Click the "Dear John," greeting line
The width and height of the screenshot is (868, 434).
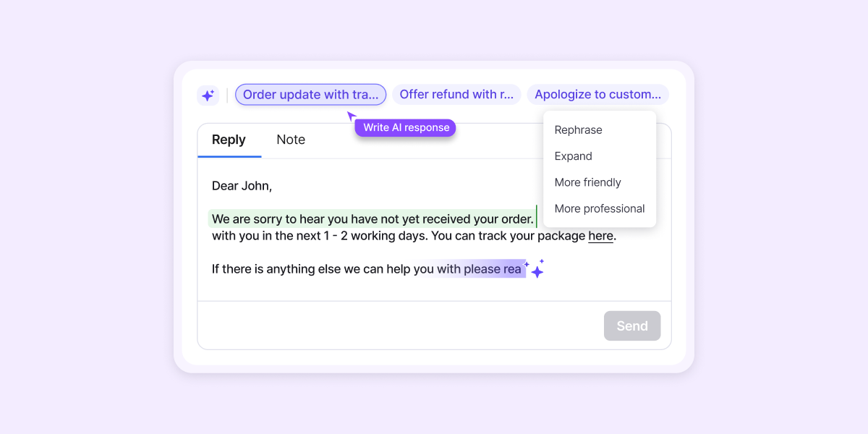click(x=242, y=186)
